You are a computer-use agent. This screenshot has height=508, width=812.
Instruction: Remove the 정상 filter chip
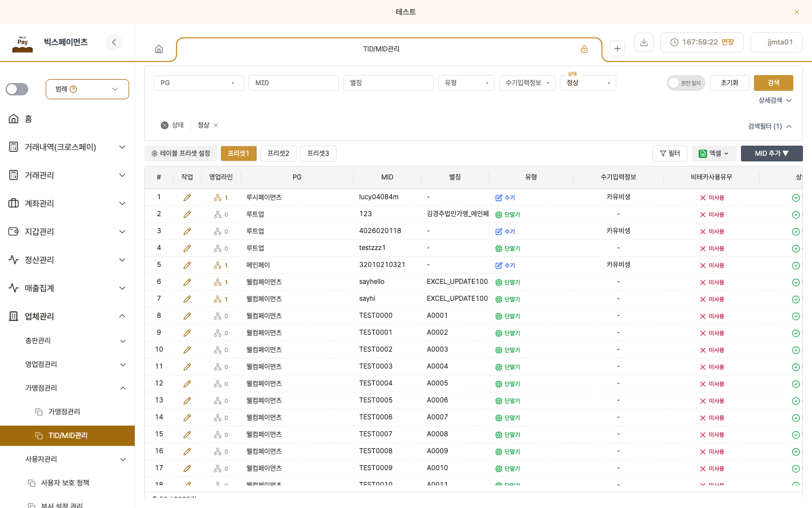[x=216, y=125]
